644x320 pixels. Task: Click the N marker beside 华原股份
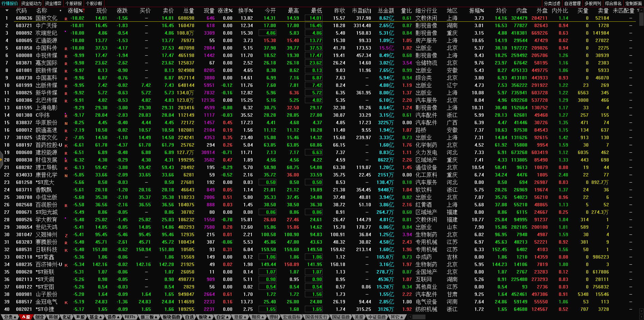(x=66, y=124)
